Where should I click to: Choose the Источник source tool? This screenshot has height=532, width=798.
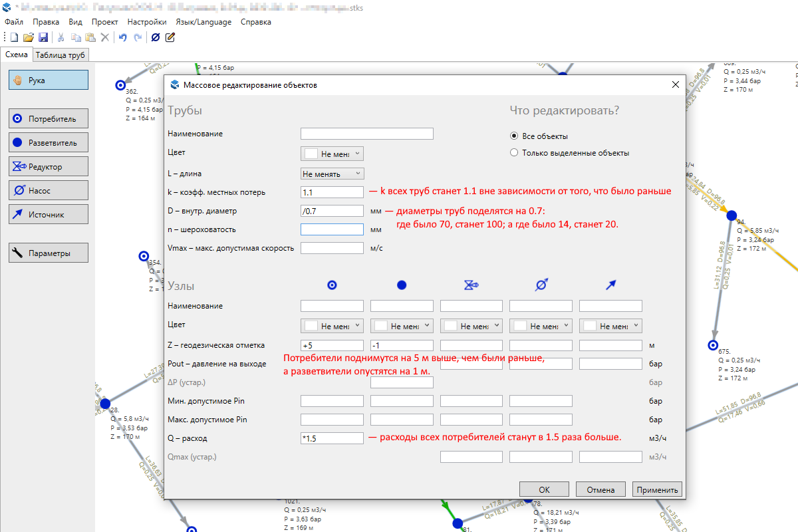pyautogui.click(x=49, y=213)
